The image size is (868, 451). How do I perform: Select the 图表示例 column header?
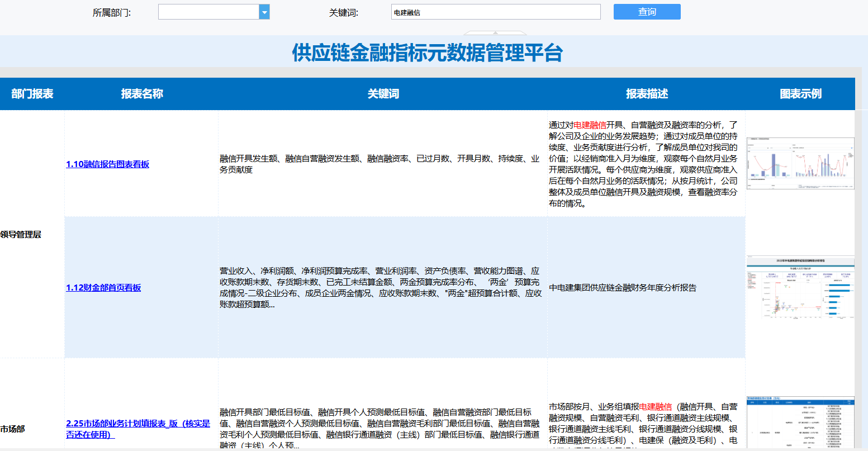[x=800, y=94]
